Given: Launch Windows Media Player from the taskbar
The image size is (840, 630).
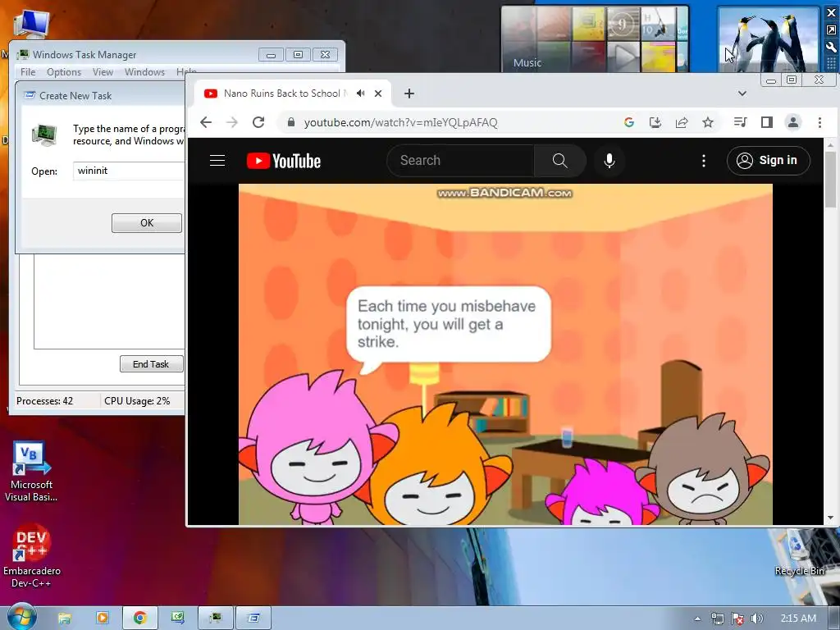Looking at the screenshot, I should point(102,619).
